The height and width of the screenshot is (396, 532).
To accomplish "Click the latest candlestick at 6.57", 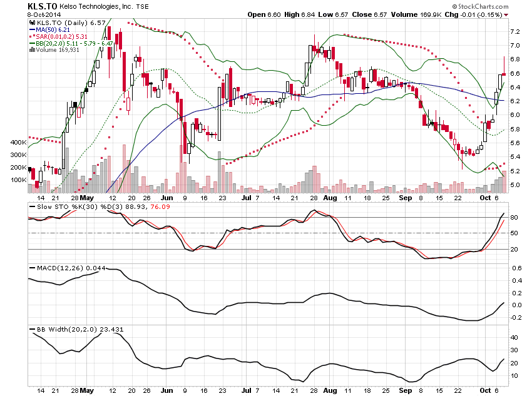I will 504,74.
